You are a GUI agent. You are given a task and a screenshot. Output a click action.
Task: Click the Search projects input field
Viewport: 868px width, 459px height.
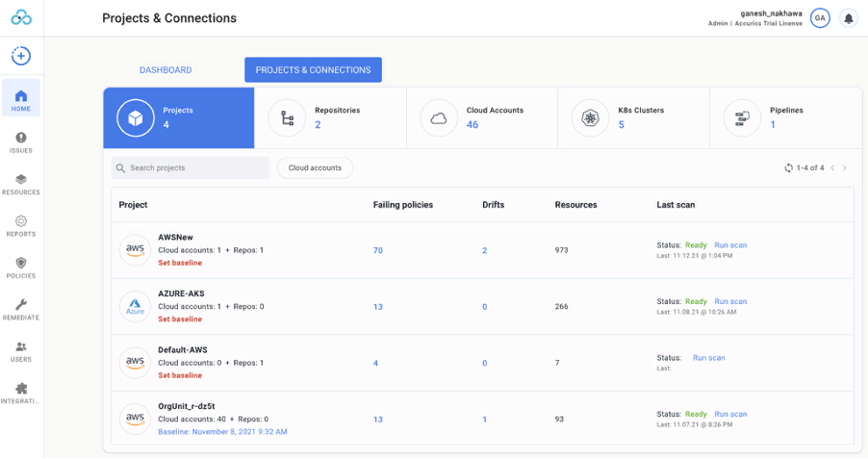point(191,168)
